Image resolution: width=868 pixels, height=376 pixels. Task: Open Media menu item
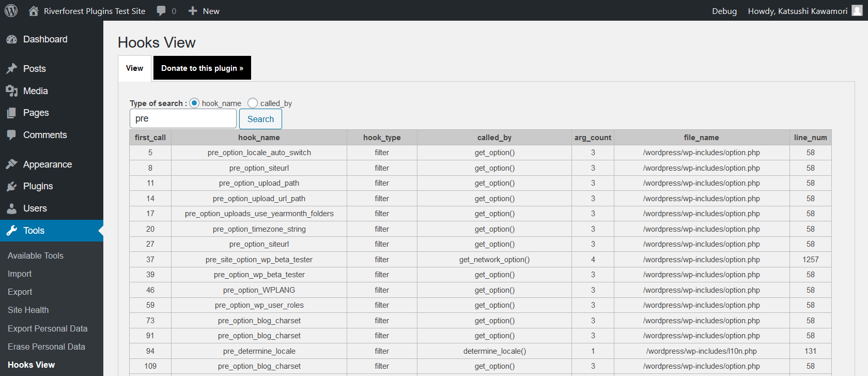point(52,91)
